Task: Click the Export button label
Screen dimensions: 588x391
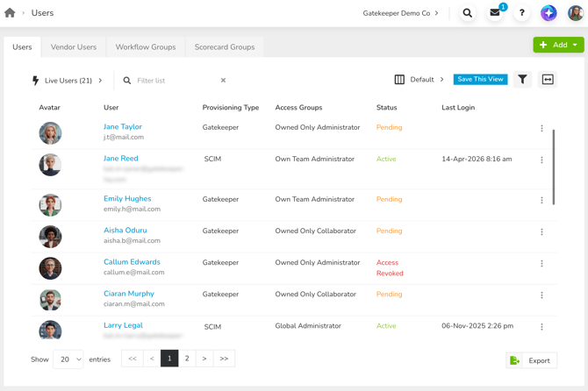Action: (539, 360)
